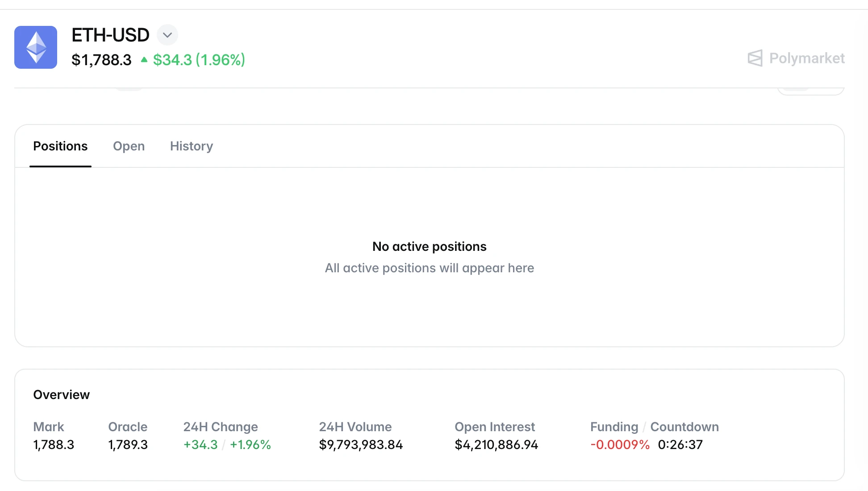Click the "No active positions" message
This screenshot has height=491, width=868.
click(430, 246)
